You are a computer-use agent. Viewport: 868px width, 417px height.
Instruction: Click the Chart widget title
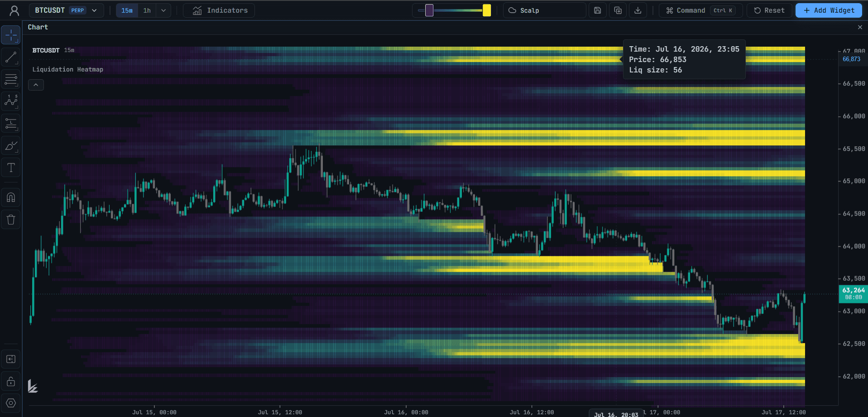[38, 27]
